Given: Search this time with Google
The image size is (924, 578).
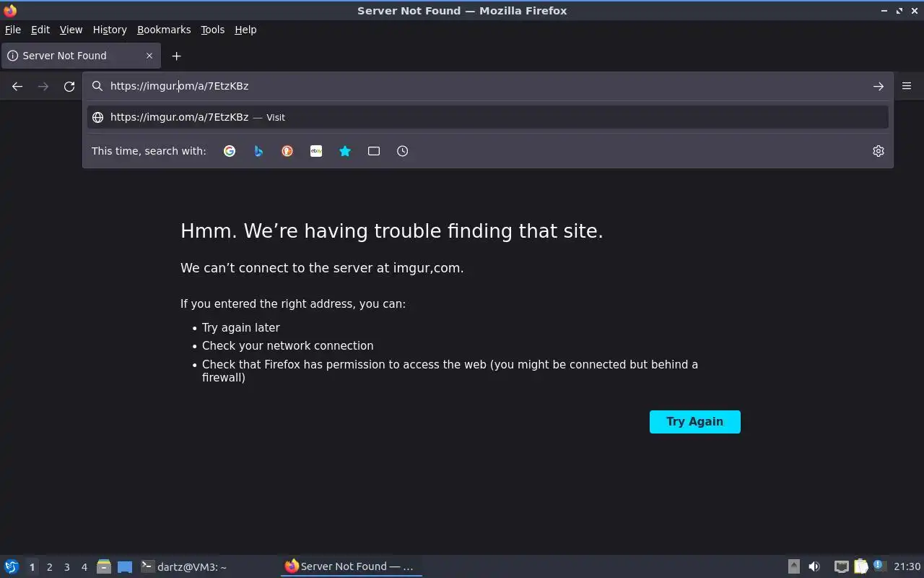Looking at the screenshot, I should click(230, 151).
